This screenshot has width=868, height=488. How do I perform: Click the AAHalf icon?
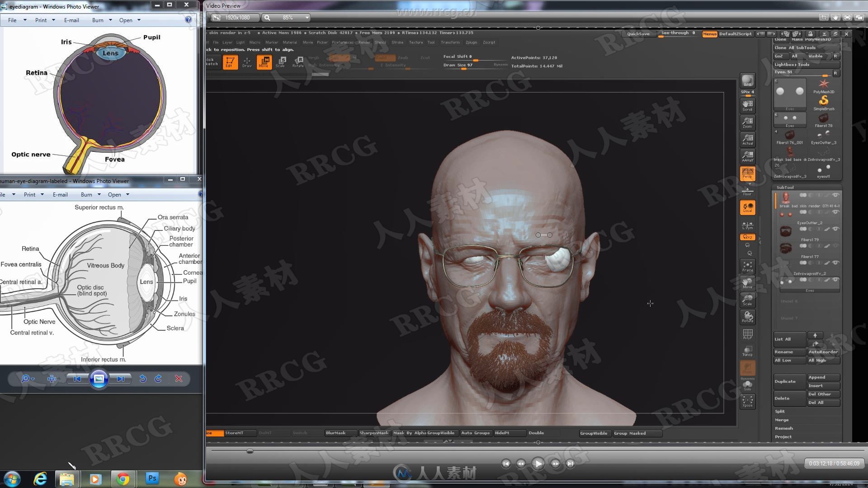click(747, 156)
